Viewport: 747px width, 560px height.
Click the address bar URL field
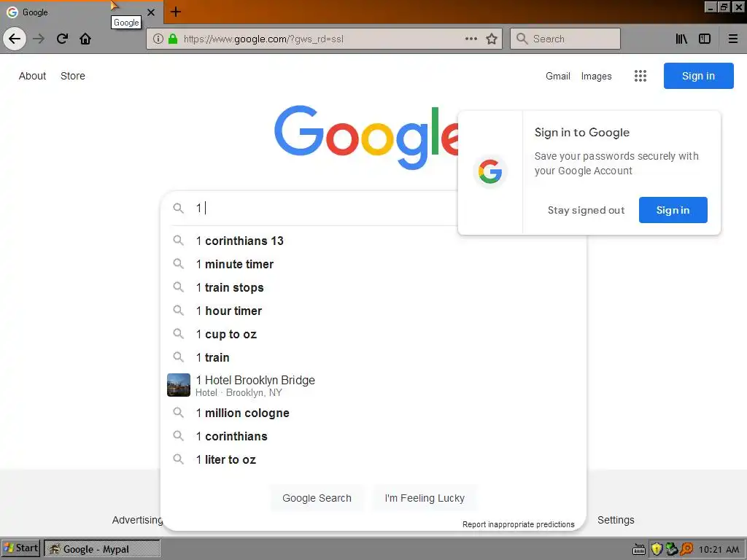point(324,39)
